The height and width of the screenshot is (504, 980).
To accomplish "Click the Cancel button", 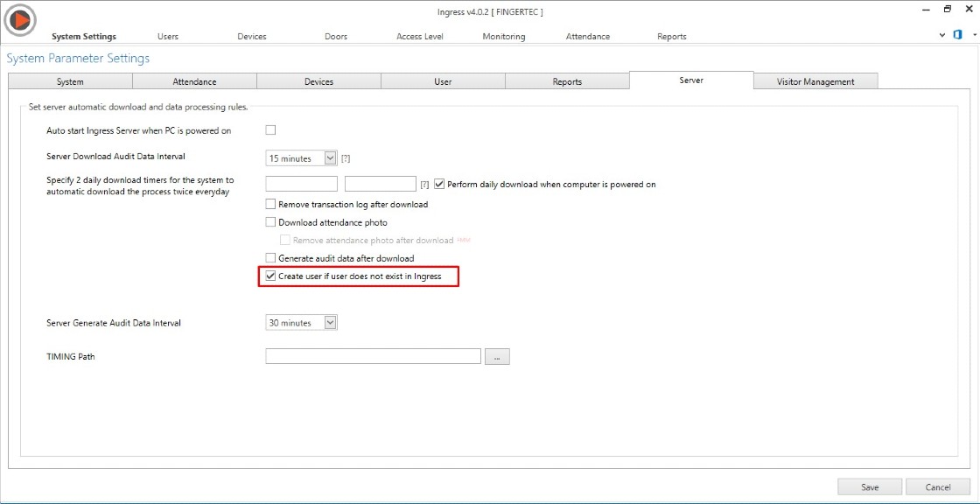I will point(938,487).
